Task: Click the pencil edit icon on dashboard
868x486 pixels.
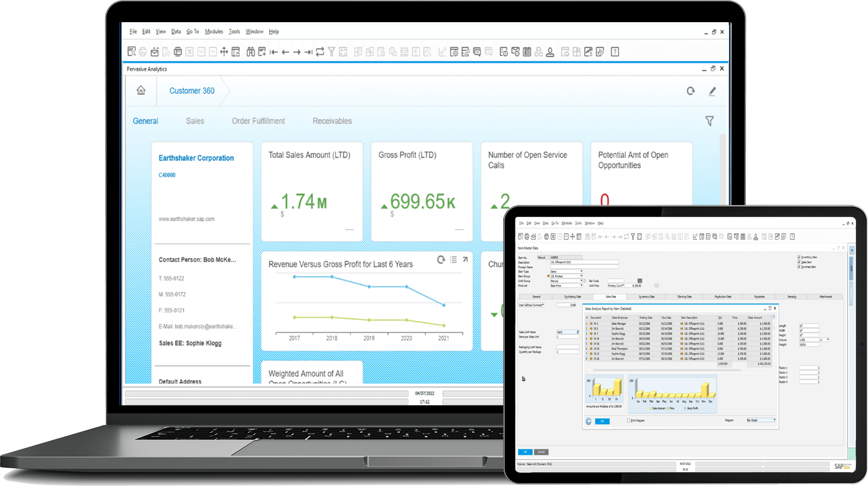Action: [x=712, y=91]
